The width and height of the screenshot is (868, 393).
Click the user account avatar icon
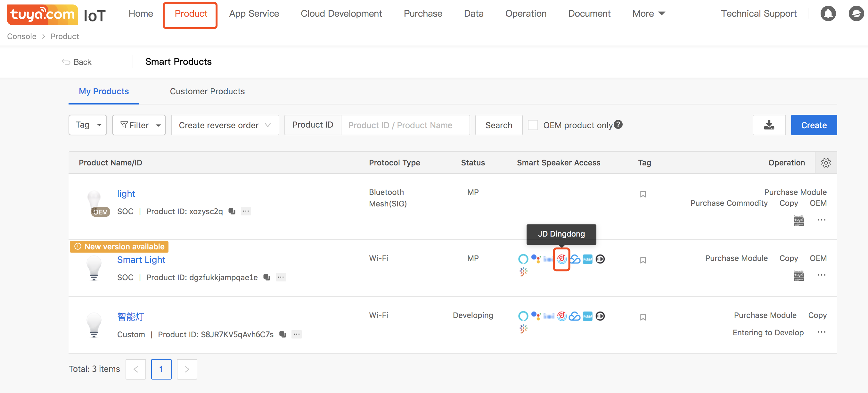tap(856, 14)
